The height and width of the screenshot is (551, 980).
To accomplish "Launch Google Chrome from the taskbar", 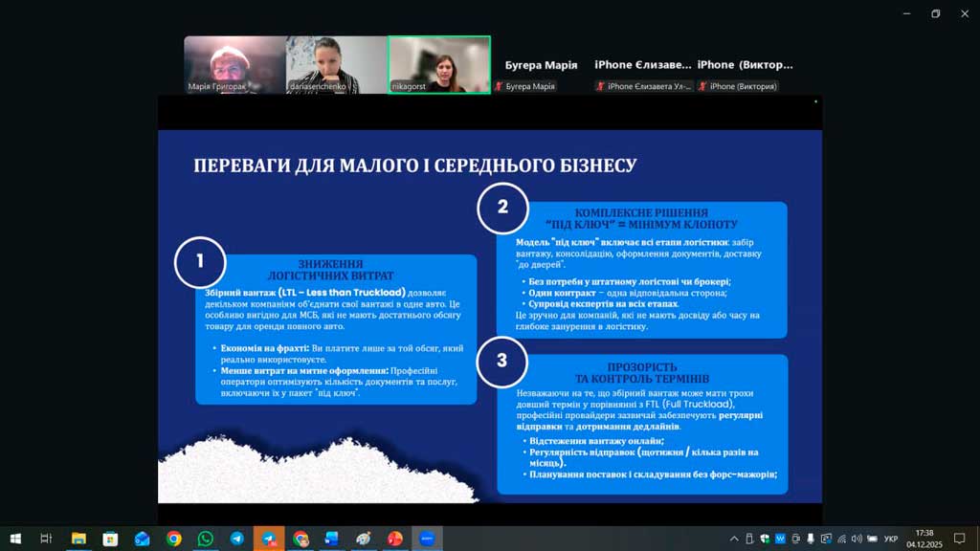I will [174, 539].
